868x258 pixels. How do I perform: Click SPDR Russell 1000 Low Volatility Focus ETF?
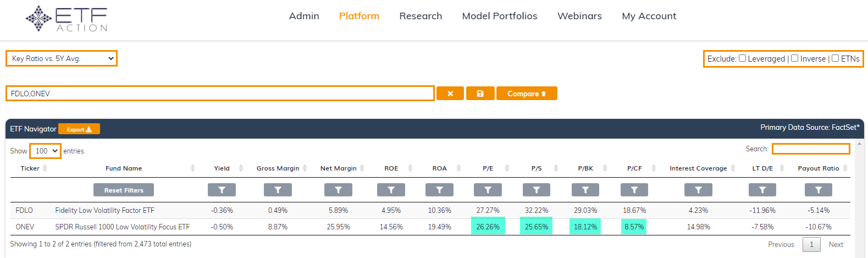[x=122, y=227]
